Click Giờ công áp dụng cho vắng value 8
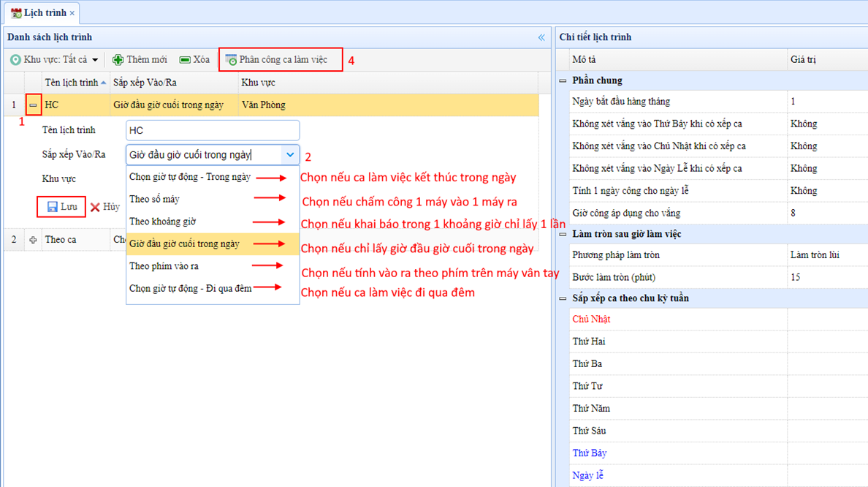The width and height of the screenshot is (868, 487). [x=827, y=213]
